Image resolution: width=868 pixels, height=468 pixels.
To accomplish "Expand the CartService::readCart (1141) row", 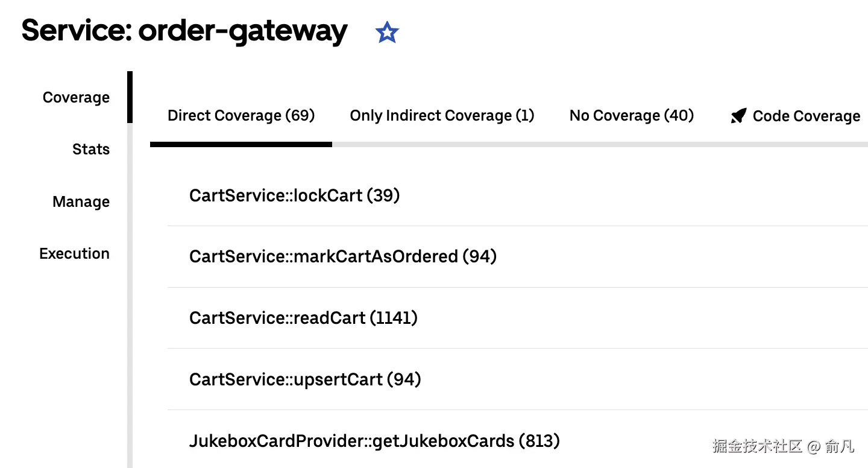I will point(303,318).
